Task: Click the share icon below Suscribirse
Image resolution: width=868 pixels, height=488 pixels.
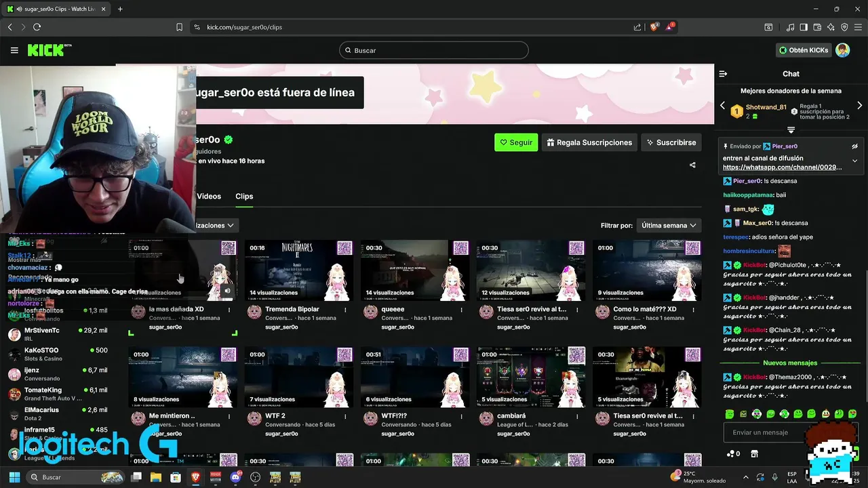Action: pyautogui.click(x=692, y=165)
